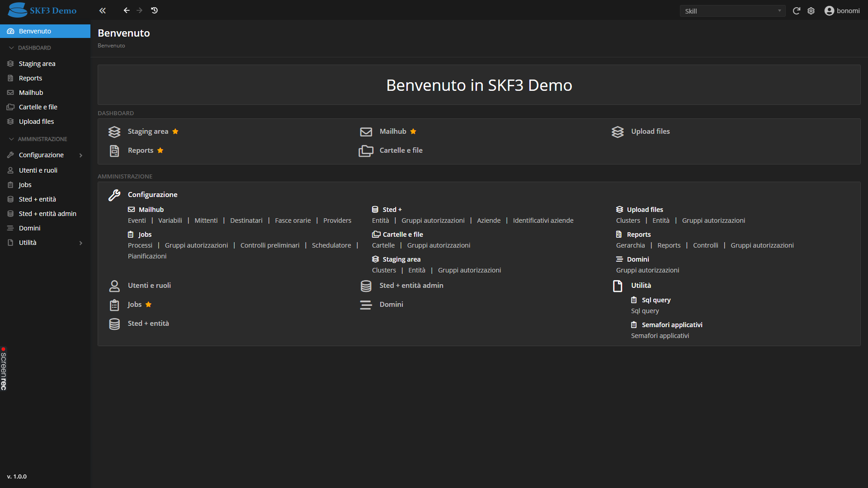Click Benvenuto breadcrumb text
The width and height of the screenshot is (868, 488).
(111, 46)
